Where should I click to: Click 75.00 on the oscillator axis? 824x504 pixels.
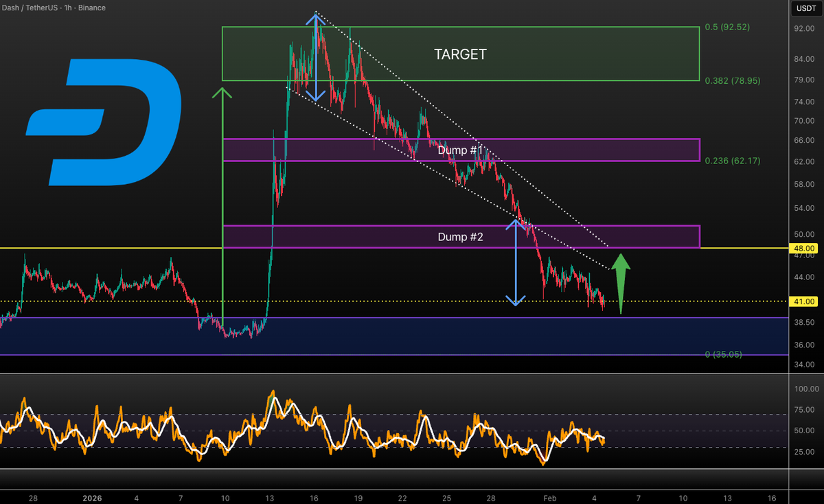click(x=804, y=411)
